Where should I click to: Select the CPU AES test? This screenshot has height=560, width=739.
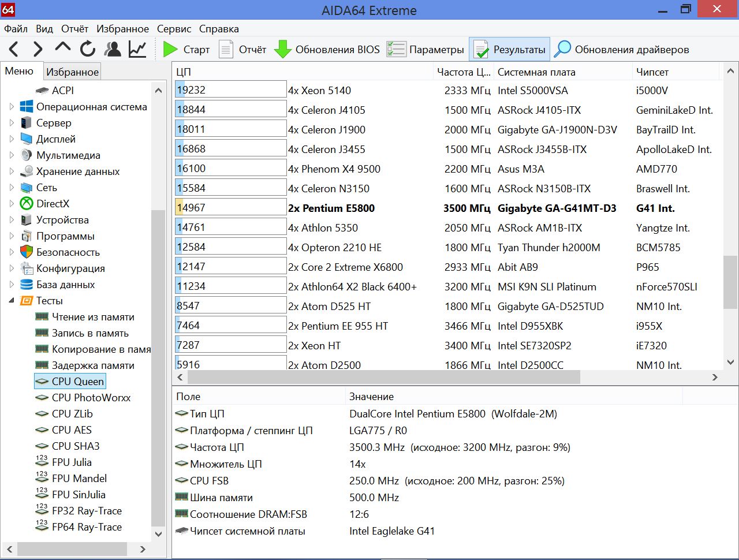click(72, 430)
